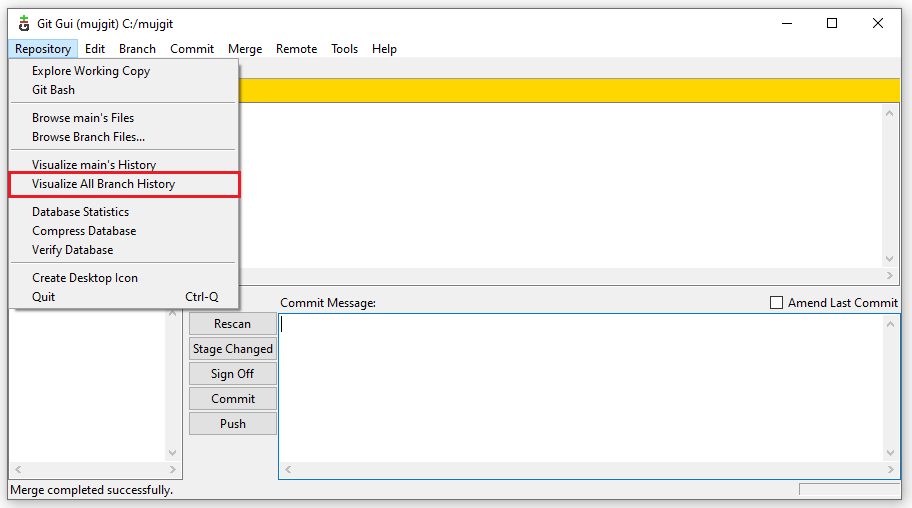Select Verify Database
912x508 pixels.
coord(123,250)
